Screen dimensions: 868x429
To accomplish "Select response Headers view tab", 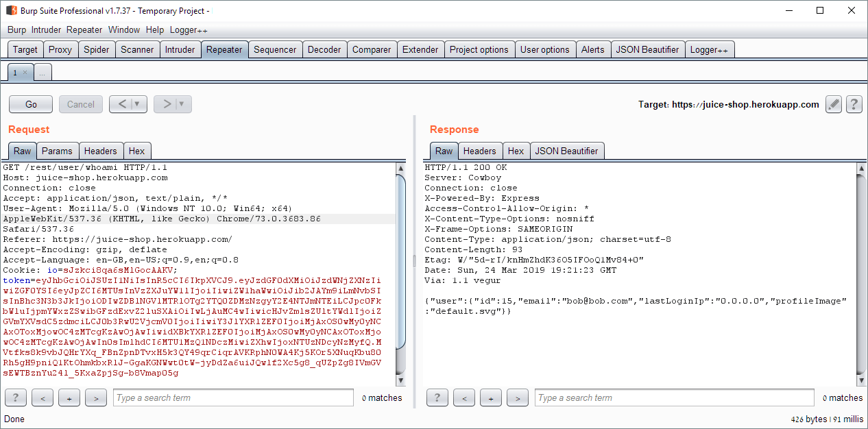I will tap(480, 151).
